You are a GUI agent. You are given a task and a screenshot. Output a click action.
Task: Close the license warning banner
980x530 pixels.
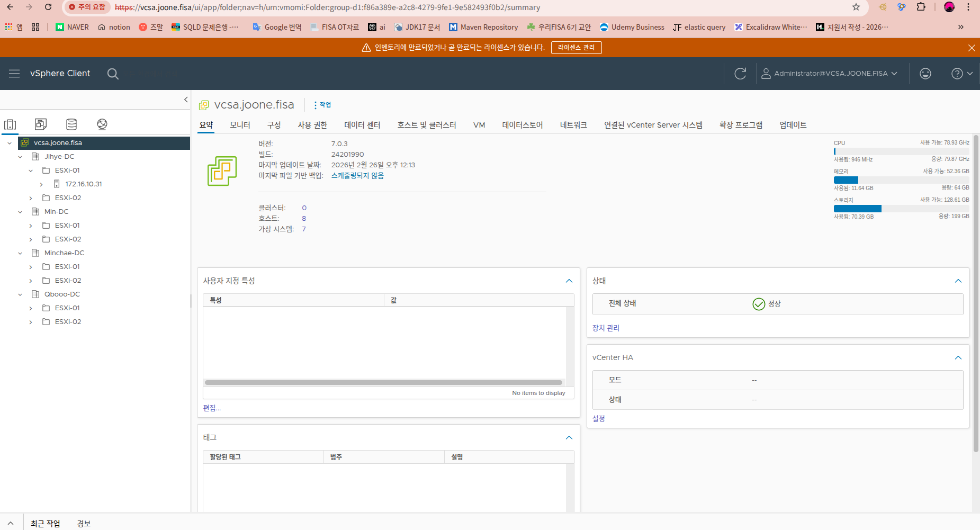[x=972, y=48]
